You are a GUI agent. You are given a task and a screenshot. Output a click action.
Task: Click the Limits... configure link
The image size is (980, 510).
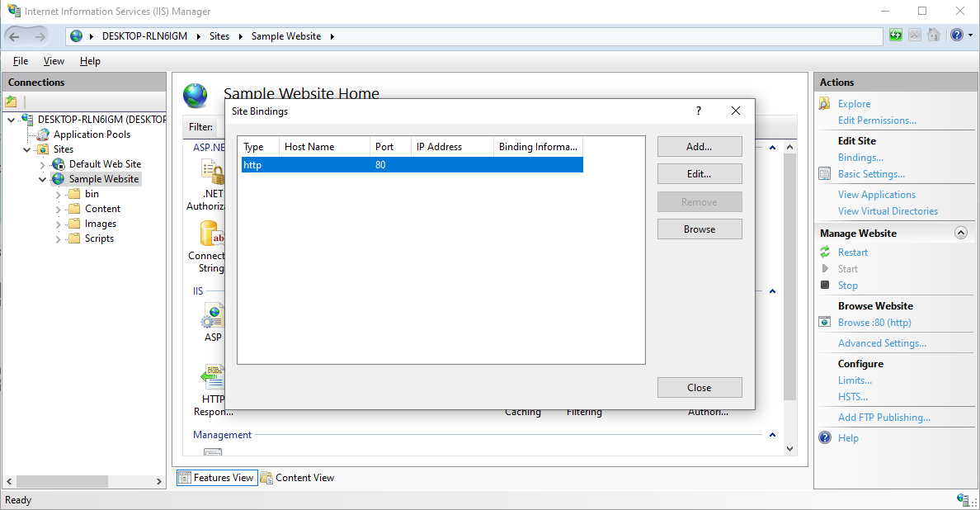point(855,380)
